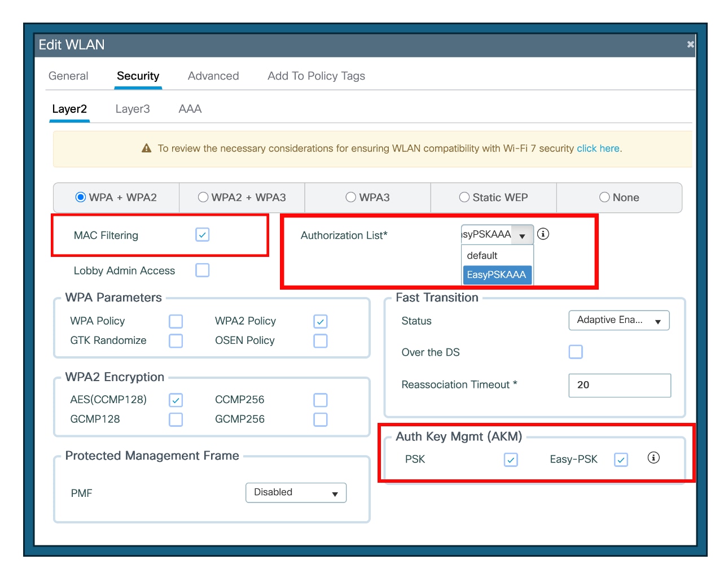The image size is (728, 568).
Task: Click the 'Lobby Admin Access' label
Action: (x=124, y=271)
